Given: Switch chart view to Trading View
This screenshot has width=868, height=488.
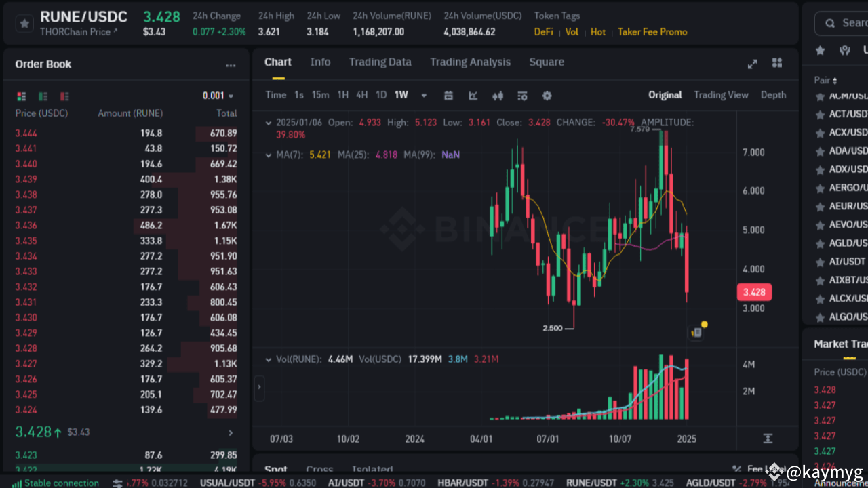Looking at the screenshot, I should click(x=721, y=95).
